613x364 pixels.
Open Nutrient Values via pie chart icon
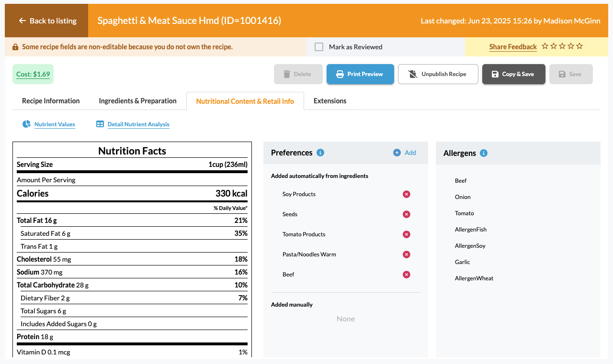[x=26, y=123]
